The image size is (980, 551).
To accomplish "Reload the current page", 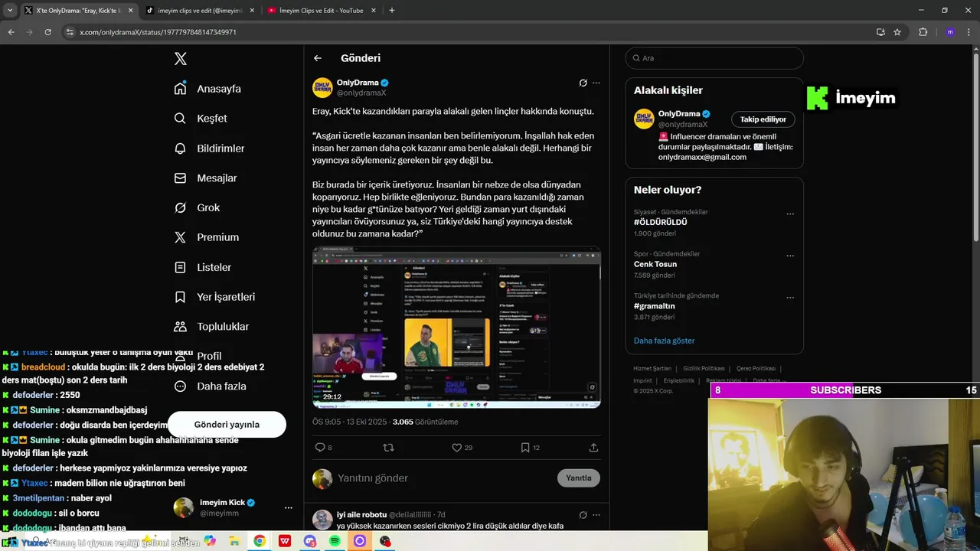I will click(x=47, y=32).
